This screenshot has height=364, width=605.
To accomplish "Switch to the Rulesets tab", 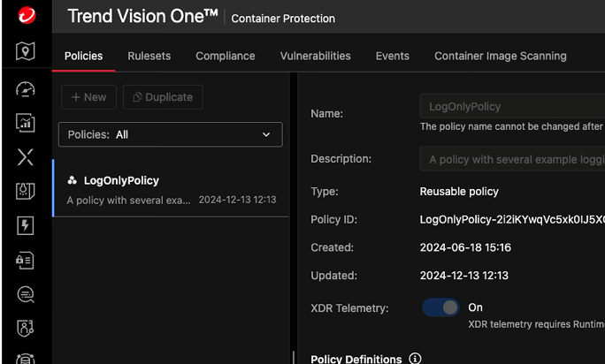I will [x=149, y=56].
